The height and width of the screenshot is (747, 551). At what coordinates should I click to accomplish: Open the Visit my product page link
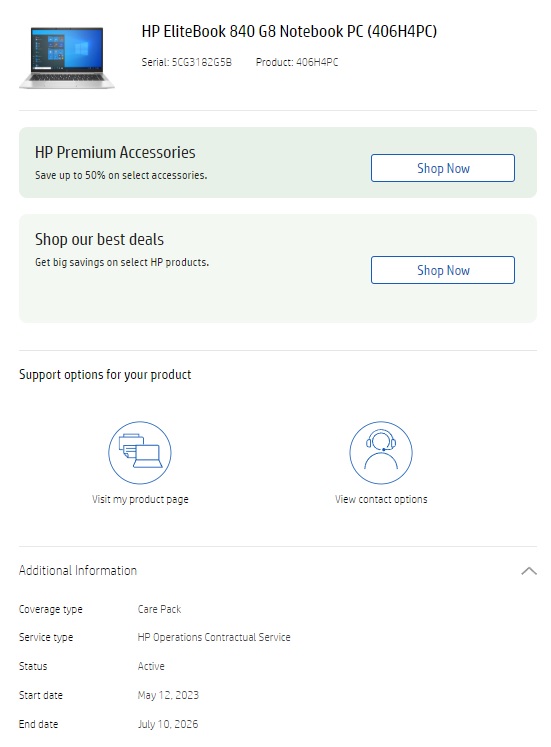tap(140, 499)
